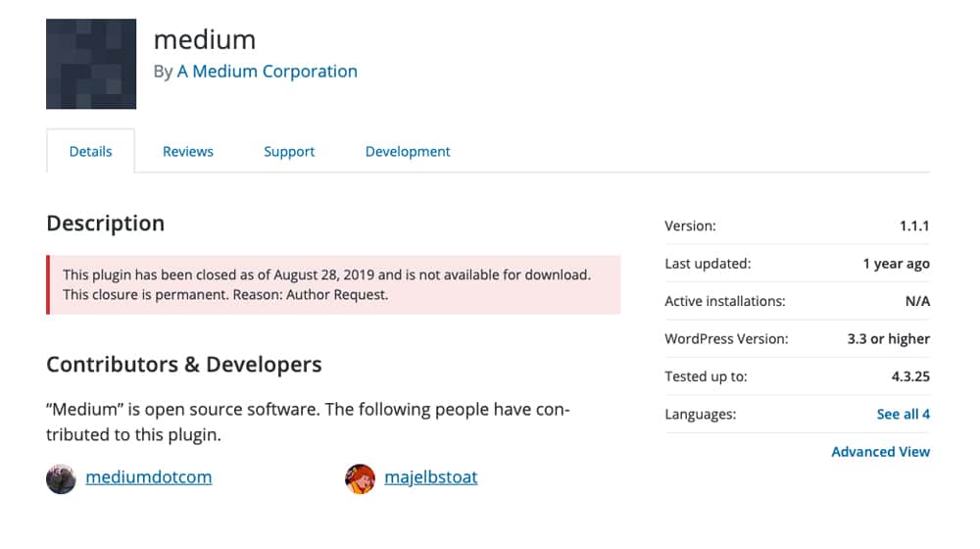Click the version value 1.1.1
980x549 pixels.
913,225
